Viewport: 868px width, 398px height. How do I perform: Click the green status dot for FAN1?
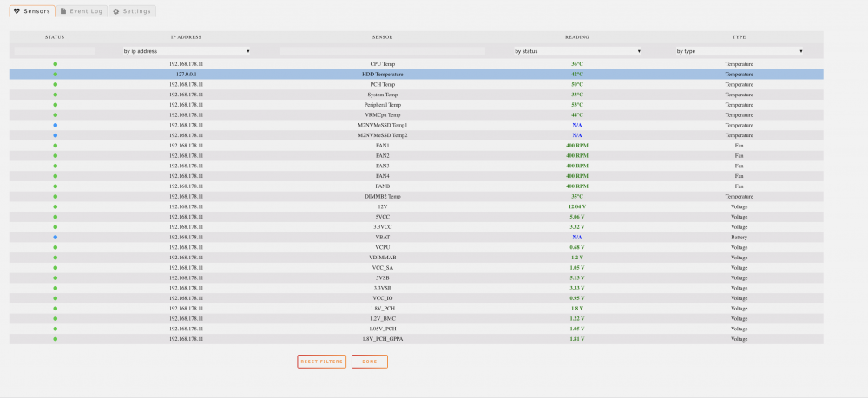click(55, 146)
